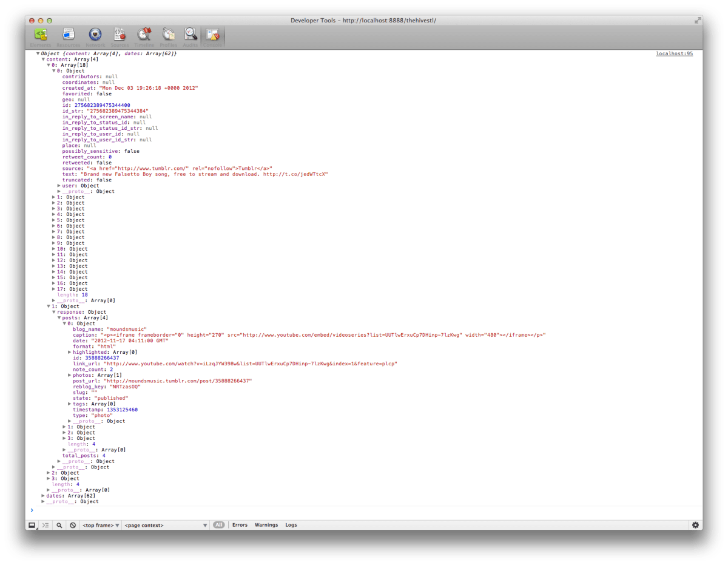Expand the tags: Array[0] node

[70, 404]
